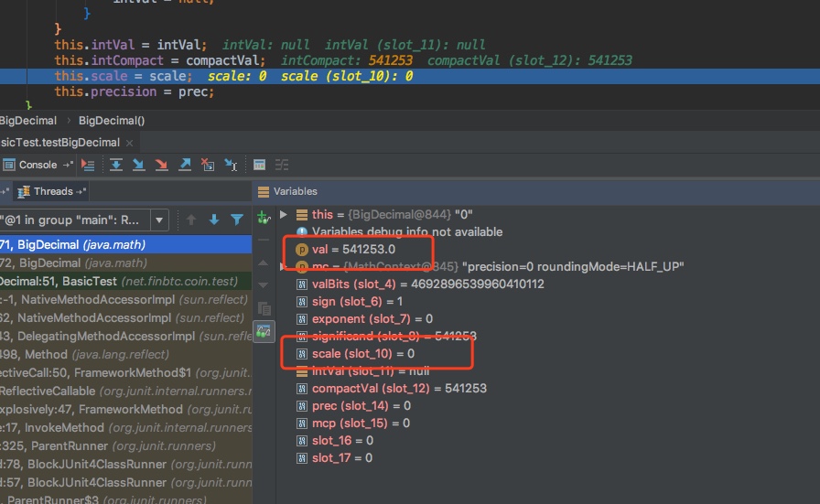Select variable "scale (slot_10) = 0"
This screenshot has height=504, width=820.
356,353
